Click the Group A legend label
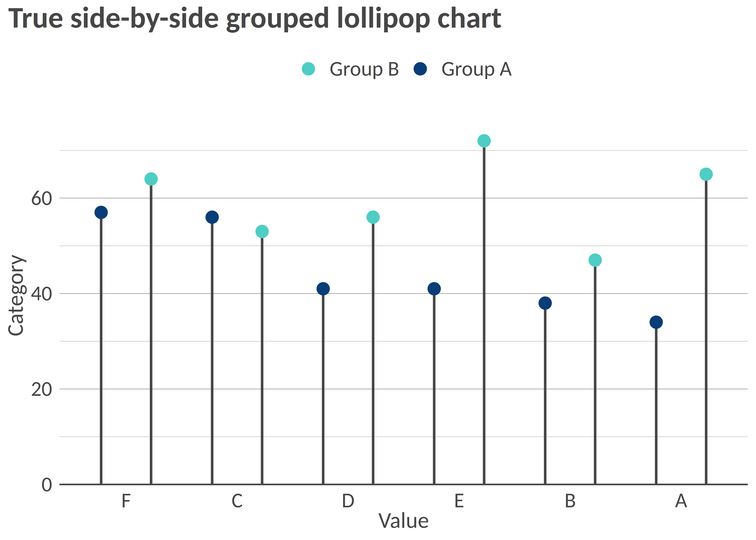The width and height of the screenshot is (756, 540). click(476, 69)
